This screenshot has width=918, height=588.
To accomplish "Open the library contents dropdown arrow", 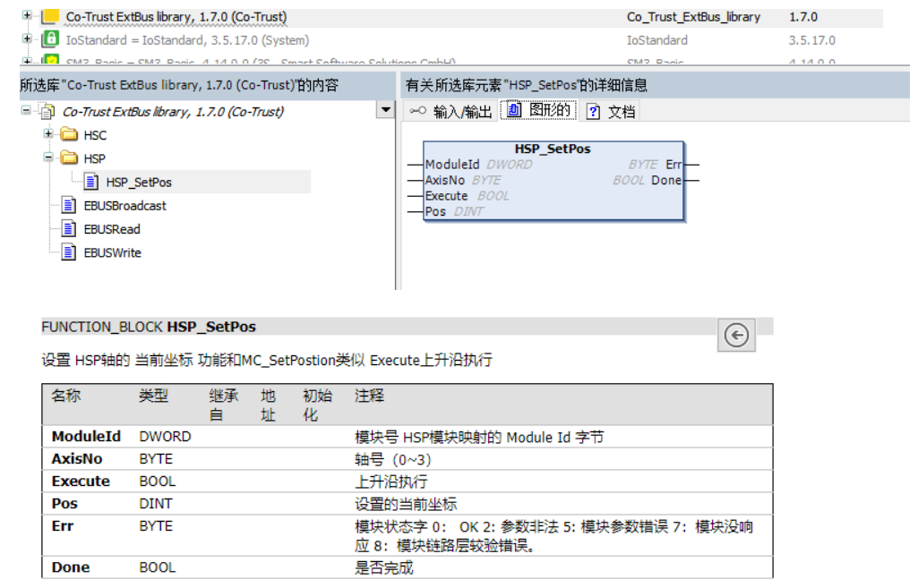I will [385, 109].
